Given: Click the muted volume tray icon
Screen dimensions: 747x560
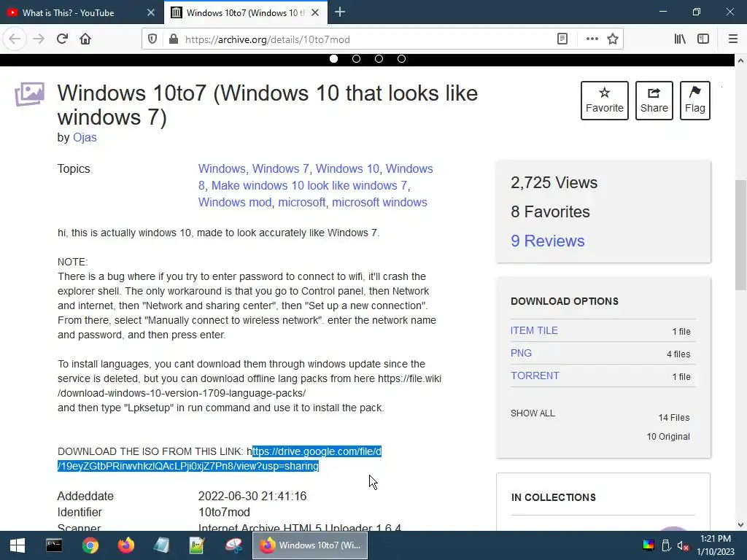Looking at the screenshot, I should tap(683, 545).
